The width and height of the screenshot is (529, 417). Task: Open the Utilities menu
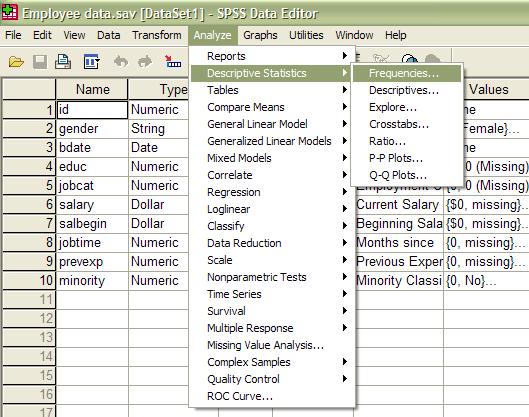coord(306,35)
